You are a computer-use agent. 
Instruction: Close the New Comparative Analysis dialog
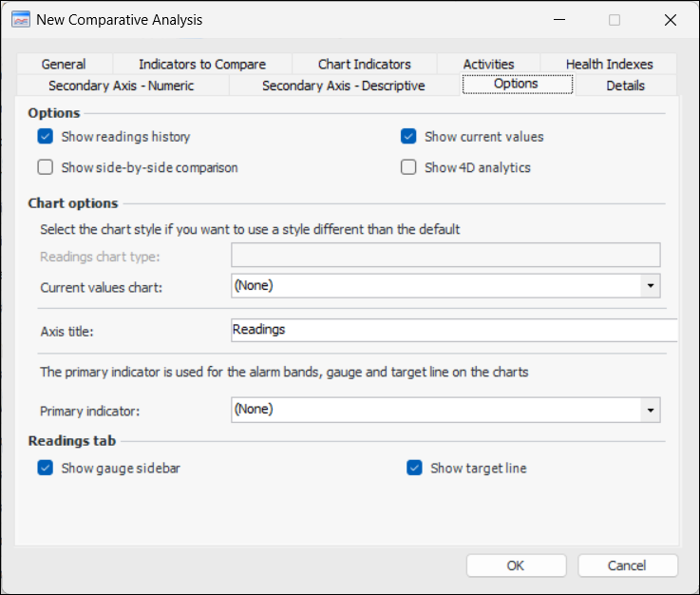671,19
